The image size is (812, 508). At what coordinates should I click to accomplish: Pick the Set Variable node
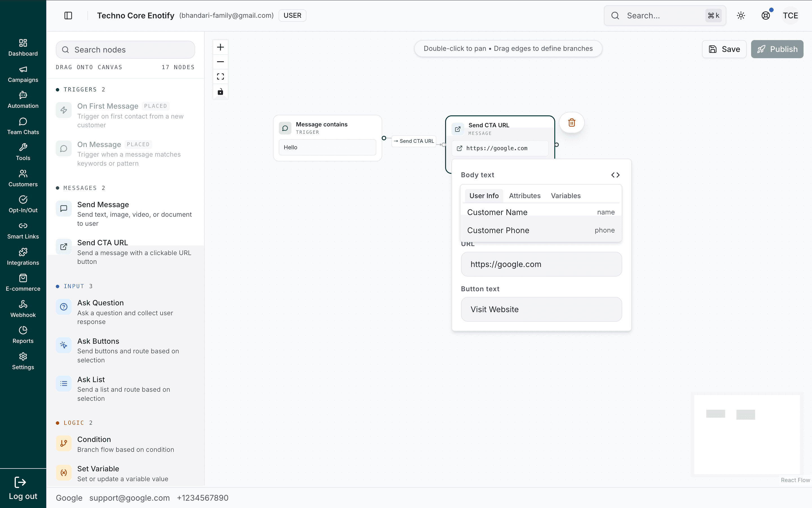125,473
